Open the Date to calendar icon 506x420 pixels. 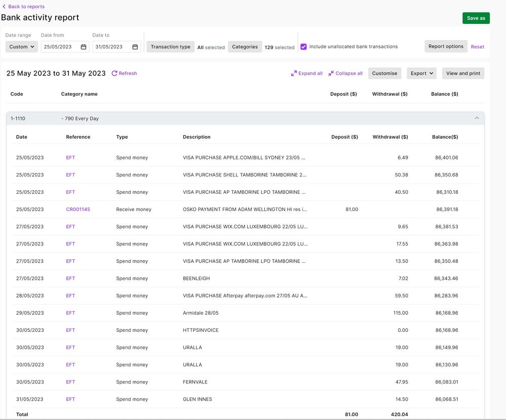135,47
